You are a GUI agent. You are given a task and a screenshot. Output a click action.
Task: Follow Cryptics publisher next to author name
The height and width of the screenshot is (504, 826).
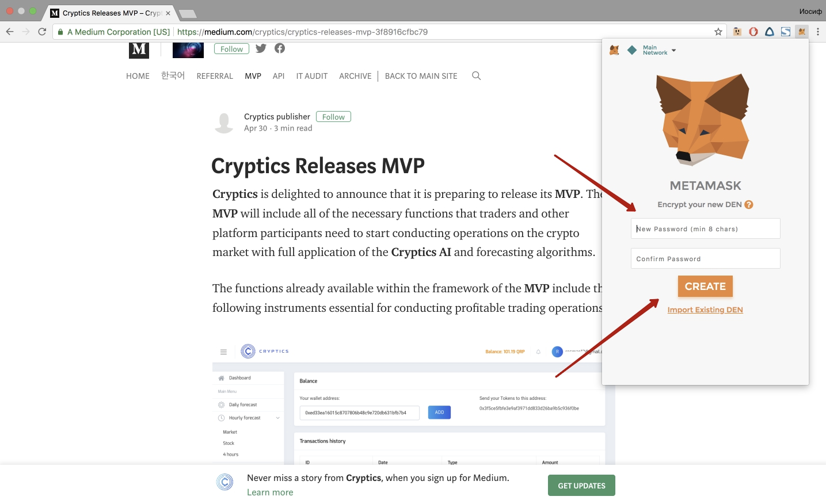click(x=333, y=117)
